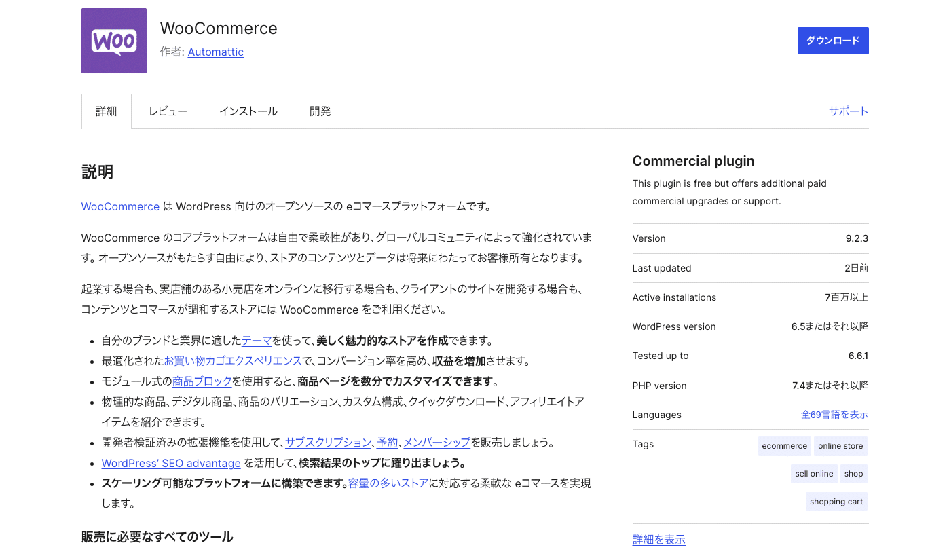The width and height of the screenshot is (930, 560).
Task: Click the ecommerce tag
Action: click(x=785, y=446)
